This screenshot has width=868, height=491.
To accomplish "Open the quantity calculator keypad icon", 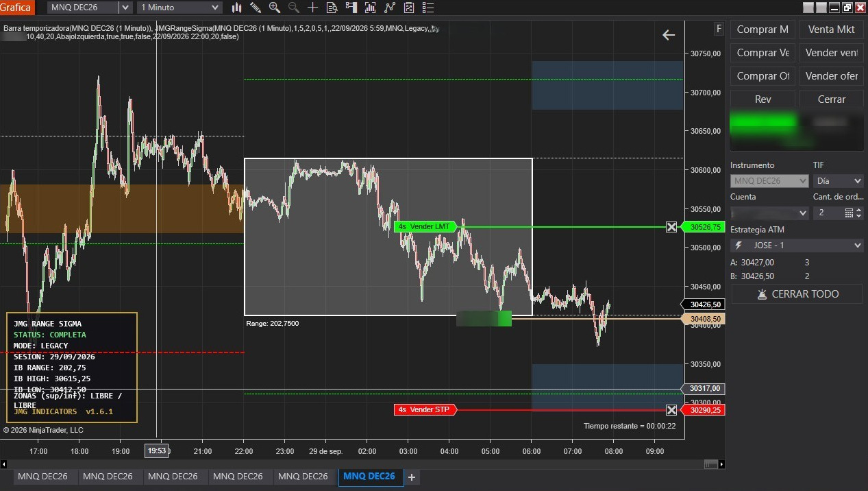I will (849, 213).
